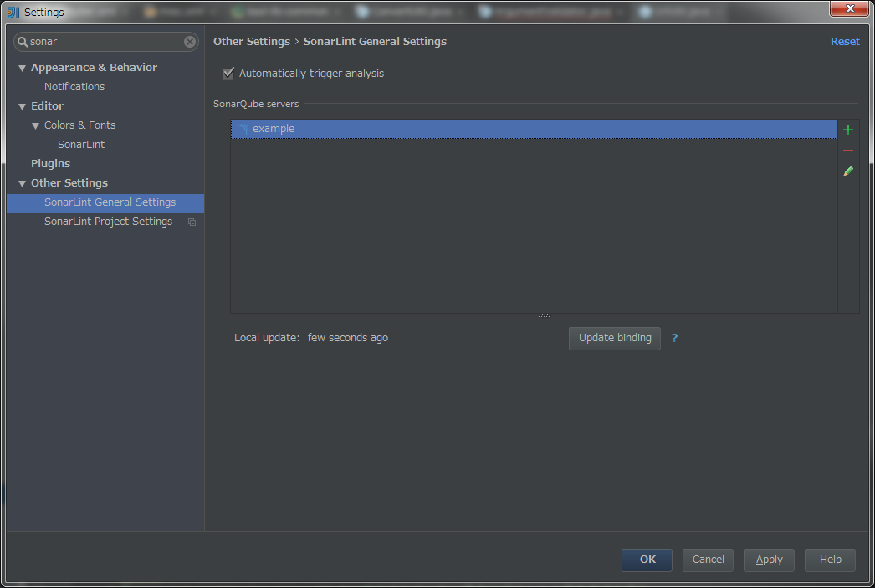Collapse the Appearance & Behavior section
Image resolution: width=875 pixels, height=588 pixels.
pos(22,67)
